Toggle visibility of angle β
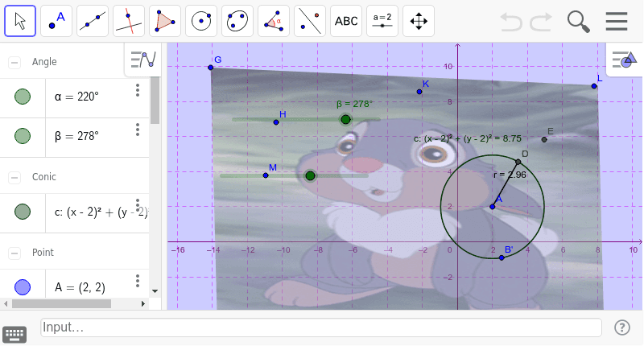The image size is (644, 346). 23,136
